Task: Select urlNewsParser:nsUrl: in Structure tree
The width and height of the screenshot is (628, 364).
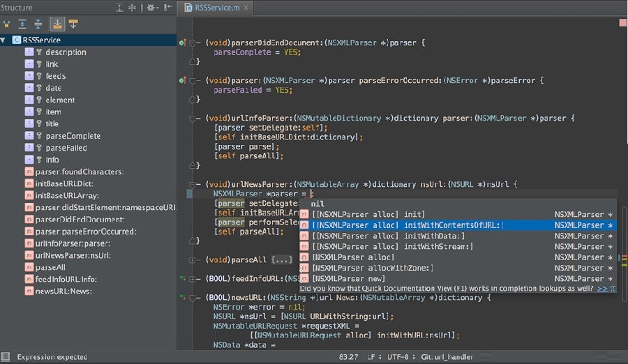Action: pyautogui.click(x=73, y=255)
